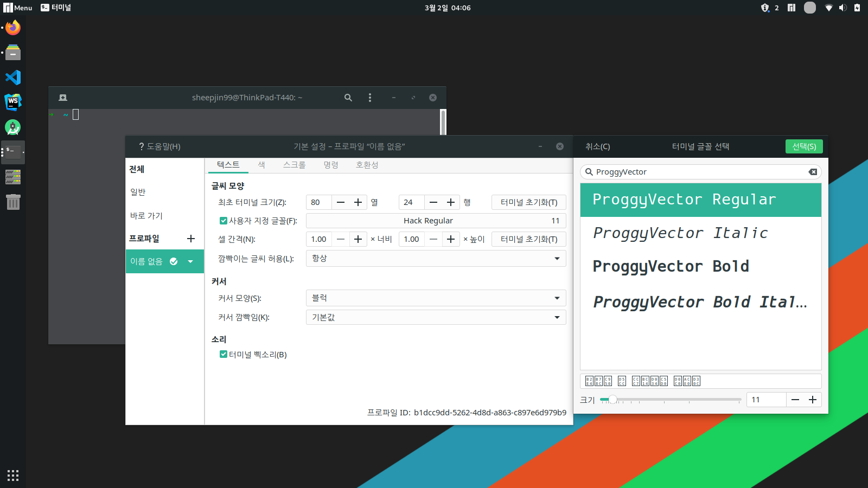Click the Help button in preferences
This screenshot has height=488, width=868.
(159, 146)
